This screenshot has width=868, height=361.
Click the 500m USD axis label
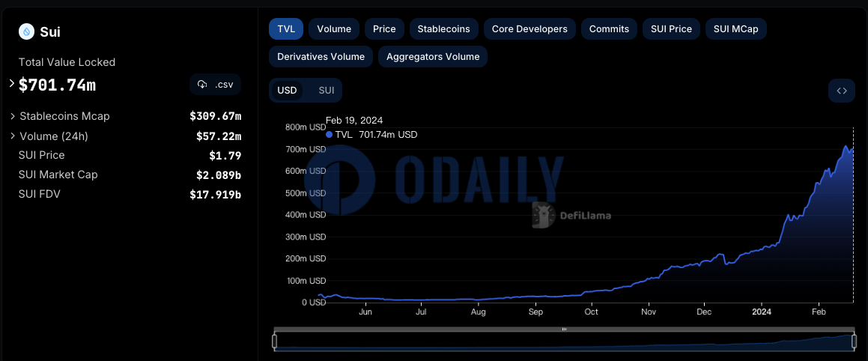306,193
